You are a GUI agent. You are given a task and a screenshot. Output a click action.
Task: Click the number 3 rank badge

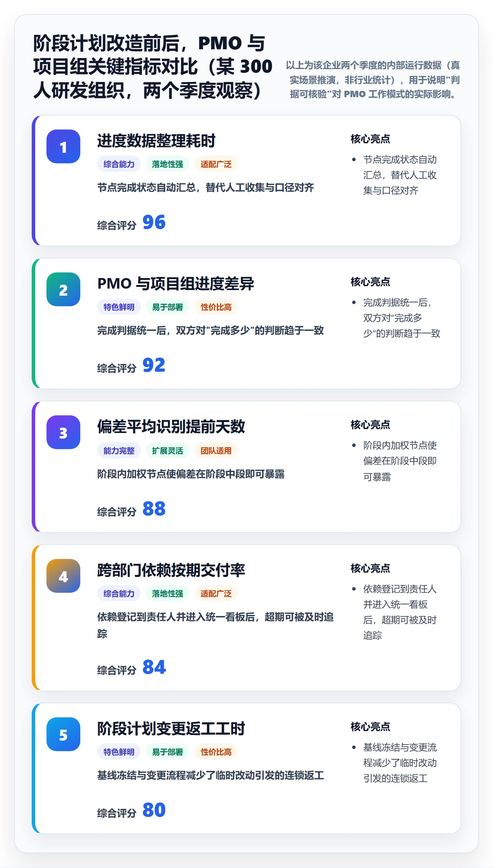click(x=63, y=432)
